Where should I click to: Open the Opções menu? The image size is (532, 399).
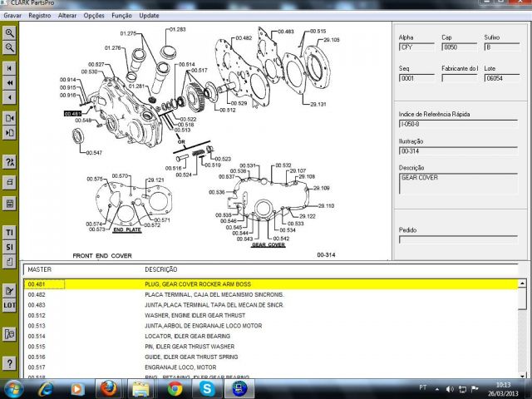94,16
